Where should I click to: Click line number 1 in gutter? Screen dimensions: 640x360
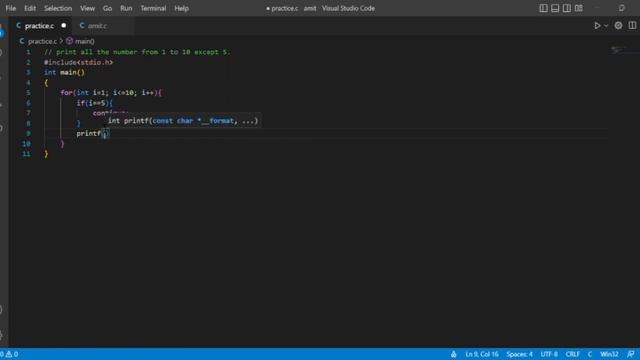[x=28, y=52]
